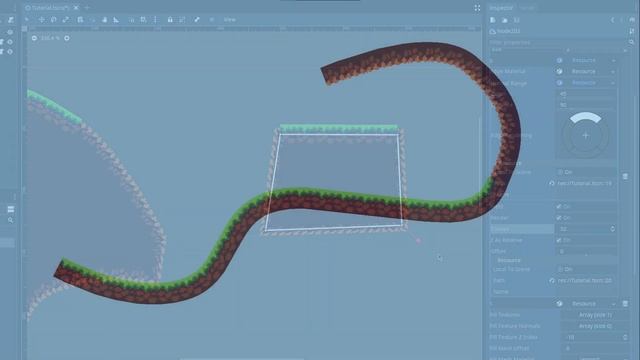This screenshot has width=640, height=360.
Task: Open Fill Texture Normals Array (size 0)
Action: tap(595, 326)
